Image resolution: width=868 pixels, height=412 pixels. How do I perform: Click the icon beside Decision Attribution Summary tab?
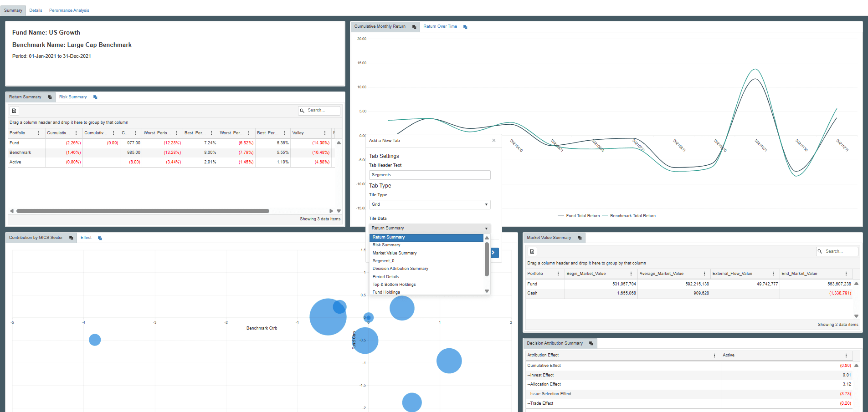(x=591, y=343)
